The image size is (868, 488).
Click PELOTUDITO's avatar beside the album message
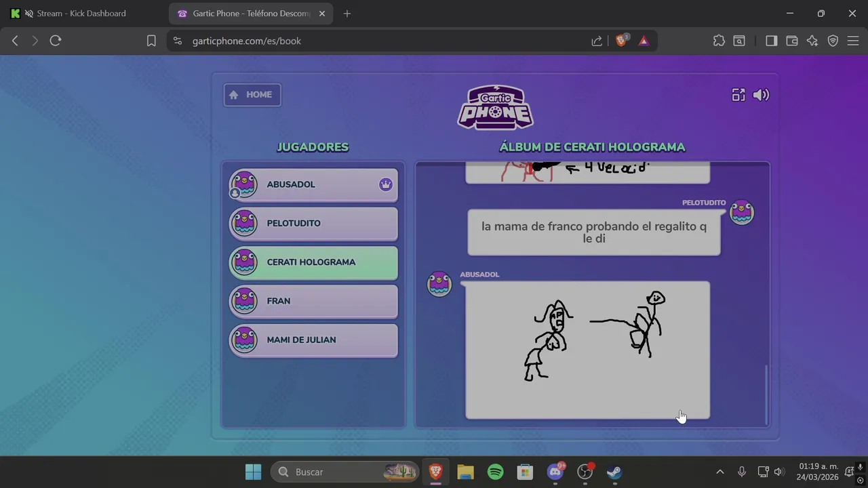(x=742, y=213)
